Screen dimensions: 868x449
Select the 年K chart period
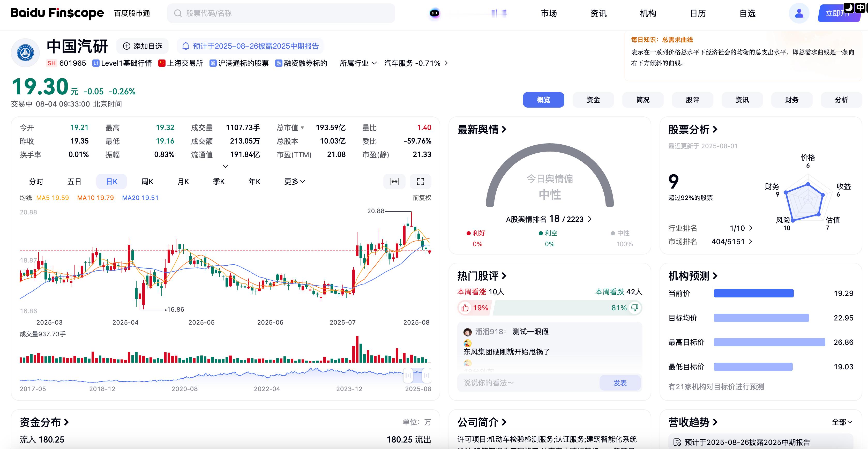click(255, 182)
